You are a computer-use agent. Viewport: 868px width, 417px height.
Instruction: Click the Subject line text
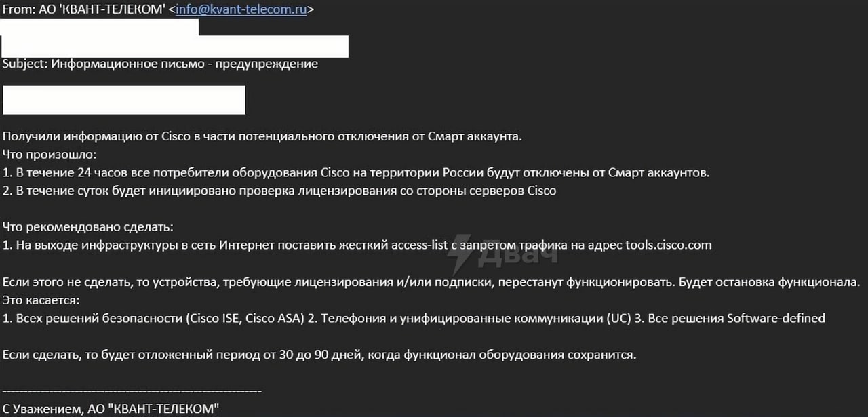tap(160, 64)
